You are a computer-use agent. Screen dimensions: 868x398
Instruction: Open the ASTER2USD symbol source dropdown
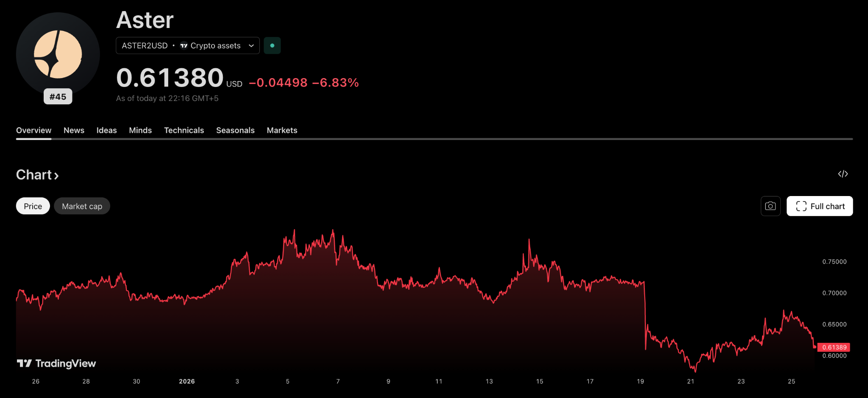click(188, 45)
